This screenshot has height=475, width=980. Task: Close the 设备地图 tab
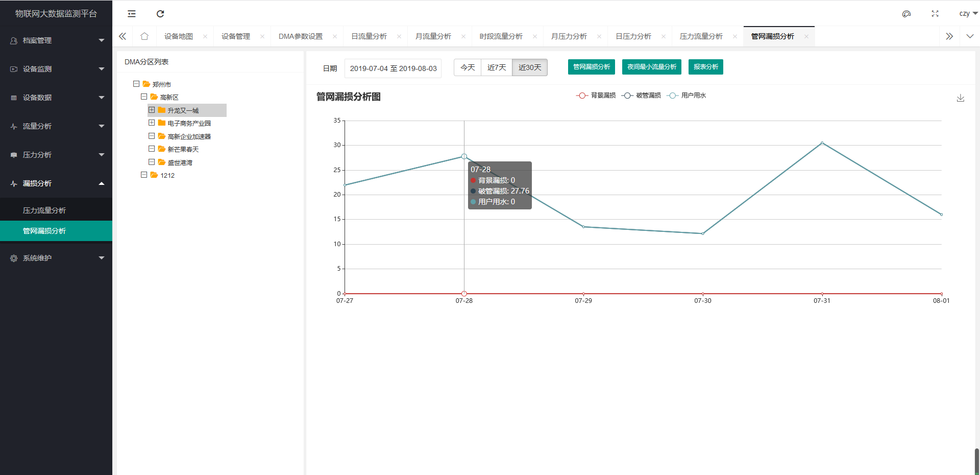[205, 36]
